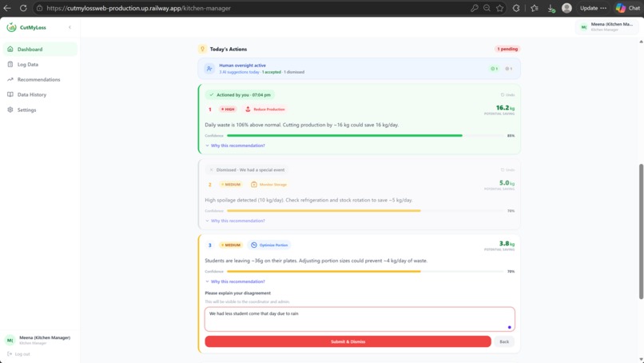This screenshot has height=363, width=644.
Task: Collapse the sidebar with the chevron
Action: coord(70,27)
